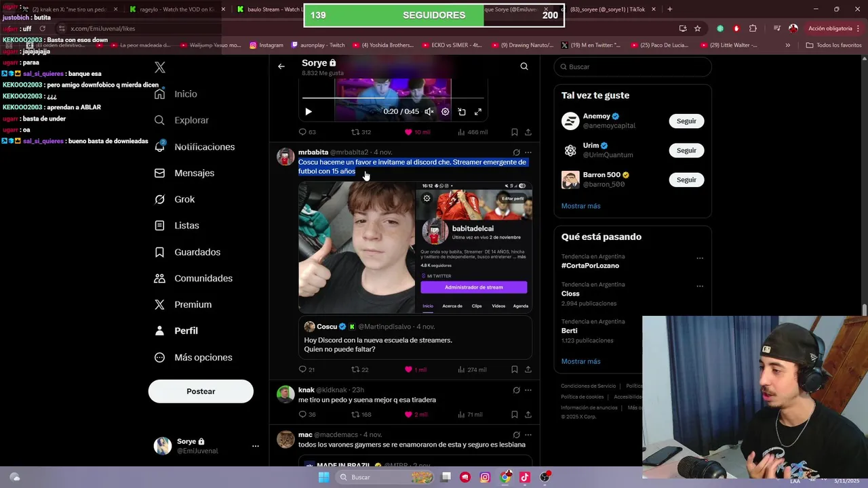Viewport: 868px width, 488px height.
Task: Click the back arrow beside Sorye header
Action: (281, 66)
